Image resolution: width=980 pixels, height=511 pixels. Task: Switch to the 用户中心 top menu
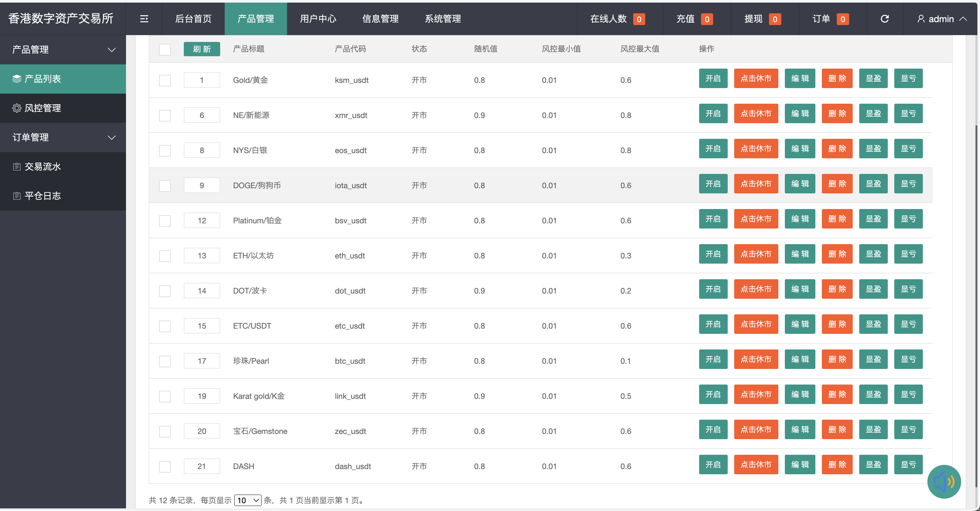pyautogui.click(x=318, y=19)
